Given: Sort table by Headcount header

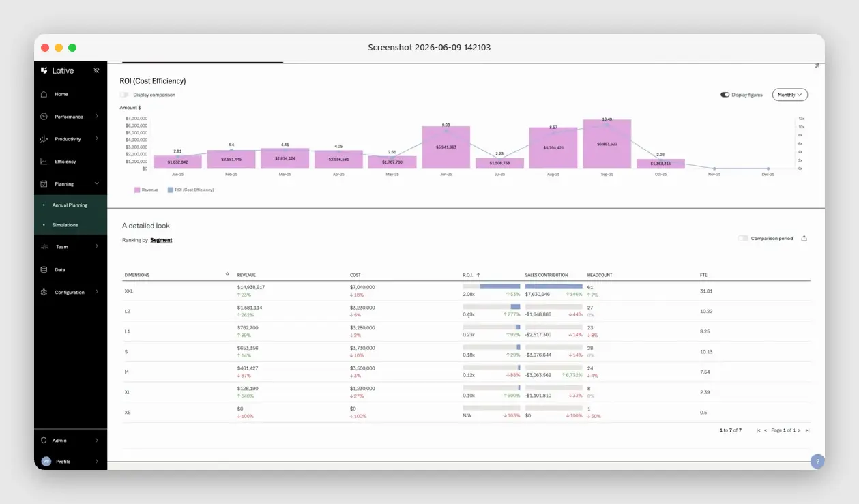Looking at the screenshot, I should click(600, 275).
